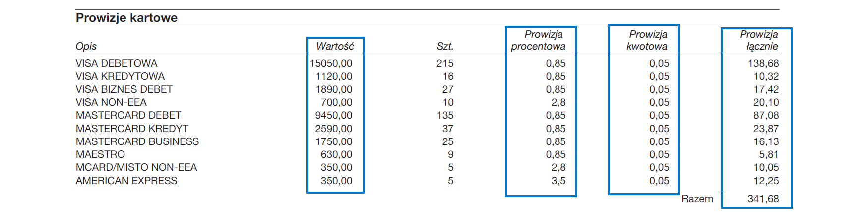Click the VISA DEBETOWA row label

[x=117, y=63]
